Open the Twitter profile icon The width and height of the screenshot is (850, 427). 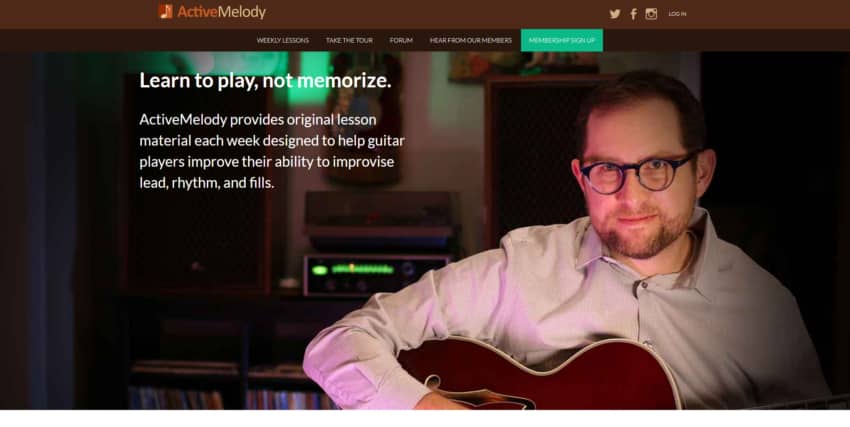[615, 14]
